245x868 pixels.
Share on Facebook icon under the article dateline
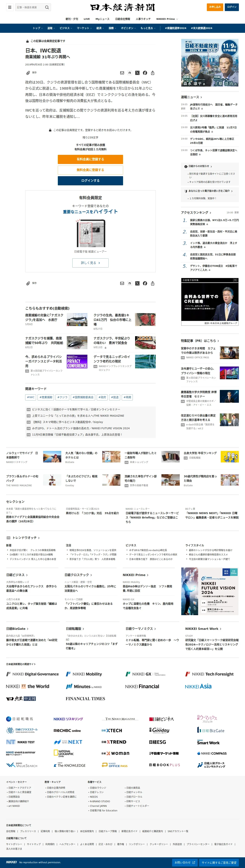(x=145, y=73)
